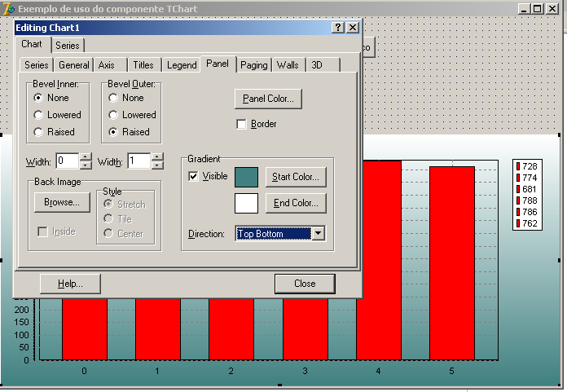Screen dimensions: 567x392
Task: Click the Help... button
Action: pos(70,284)
